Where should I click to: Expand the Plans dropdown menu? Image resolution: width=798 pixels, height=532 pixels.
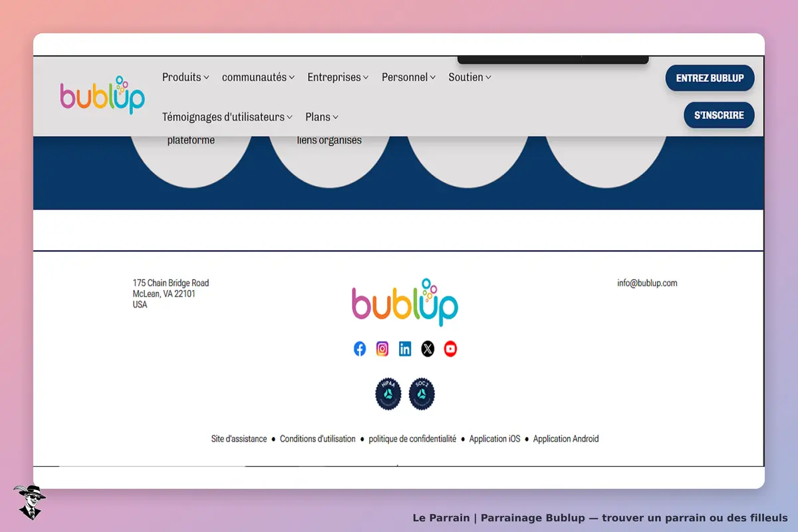click(x=322, y=117)
